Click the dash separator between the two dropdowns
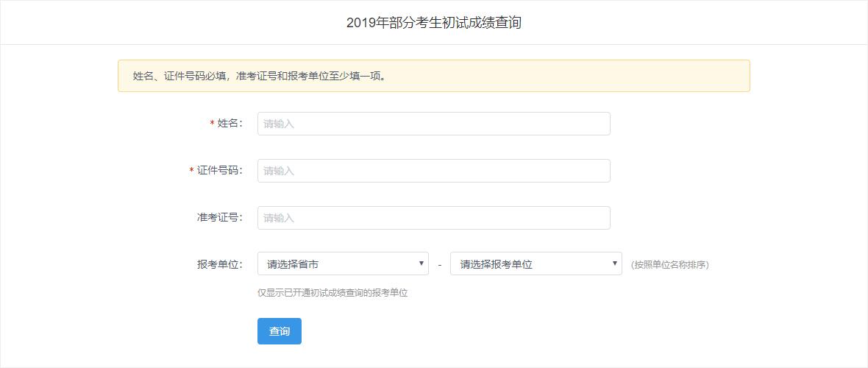Screen dimensions: 868x368 [x=439, y=265]
